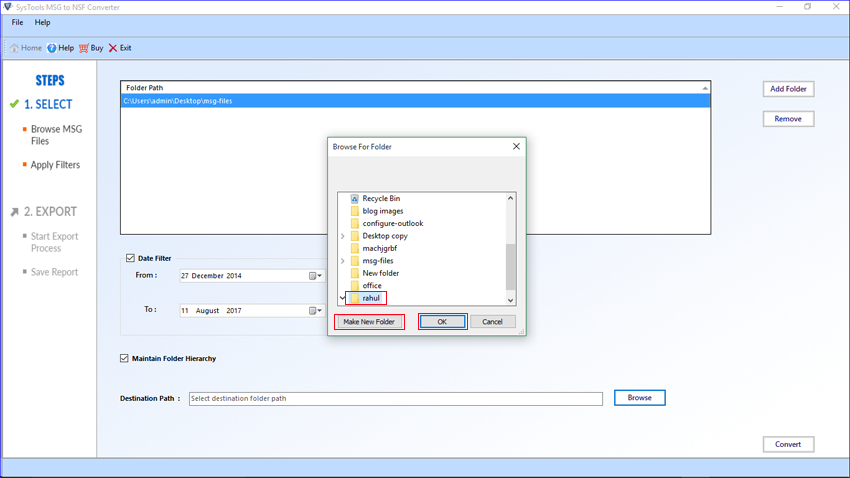Screen dimensions: 850x478
Task: Select the rahul folder in tree
Action: [x=371, y=298]
